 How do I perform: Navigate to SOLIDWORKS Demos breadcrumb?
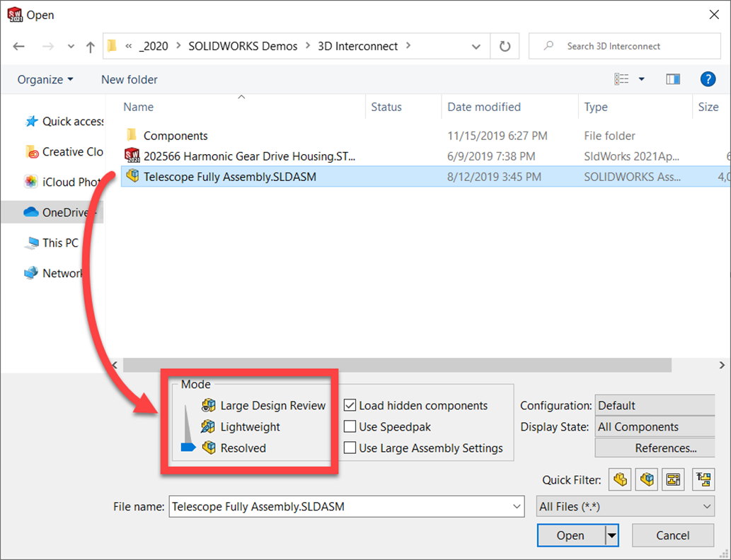(x=243, y=46)
